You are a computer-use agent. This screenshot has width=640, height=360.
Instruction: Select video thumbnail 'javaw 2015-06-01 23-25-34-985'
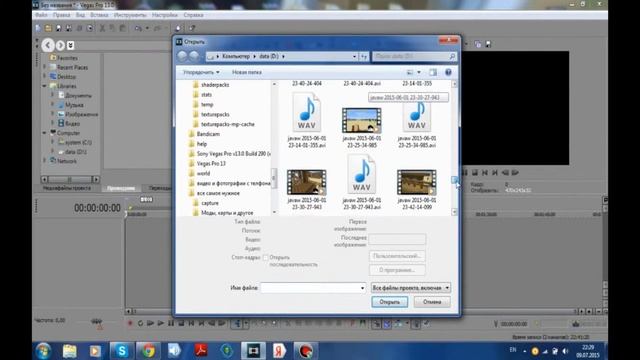pos(362,121)
